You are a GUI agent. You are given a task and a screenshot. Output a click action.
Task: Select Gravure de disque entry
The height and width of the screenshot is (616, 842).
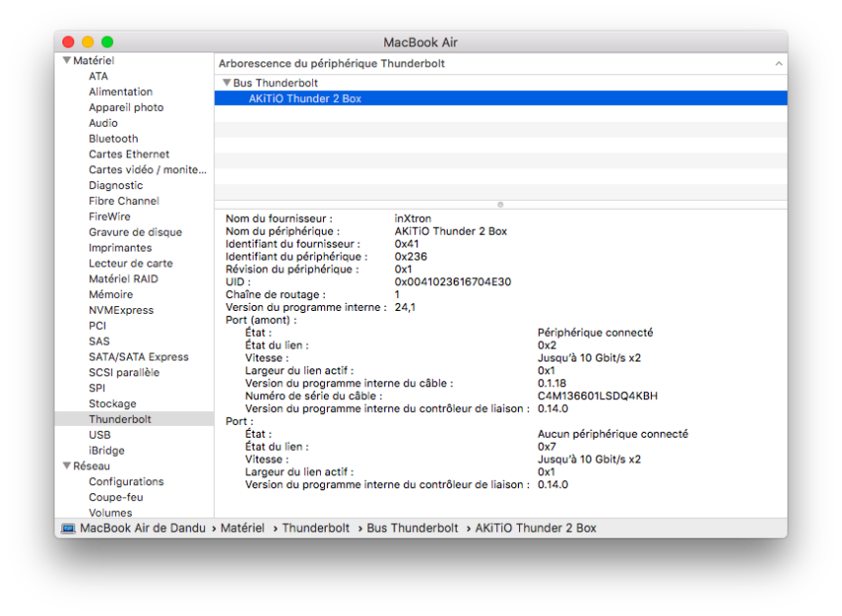136,232
